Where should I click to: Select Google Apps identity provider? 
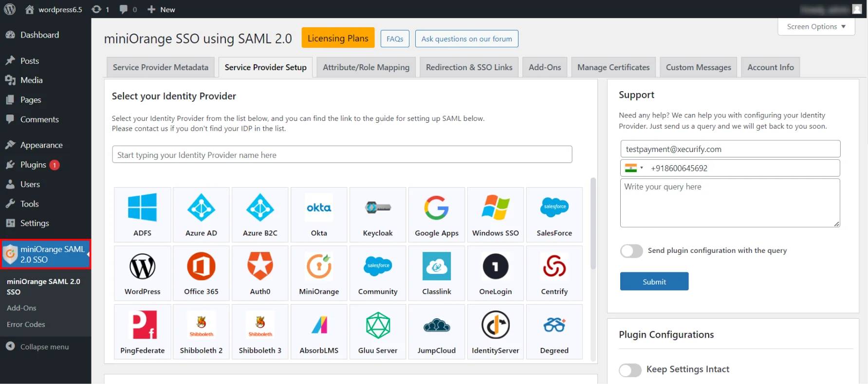tap(437, 214)
